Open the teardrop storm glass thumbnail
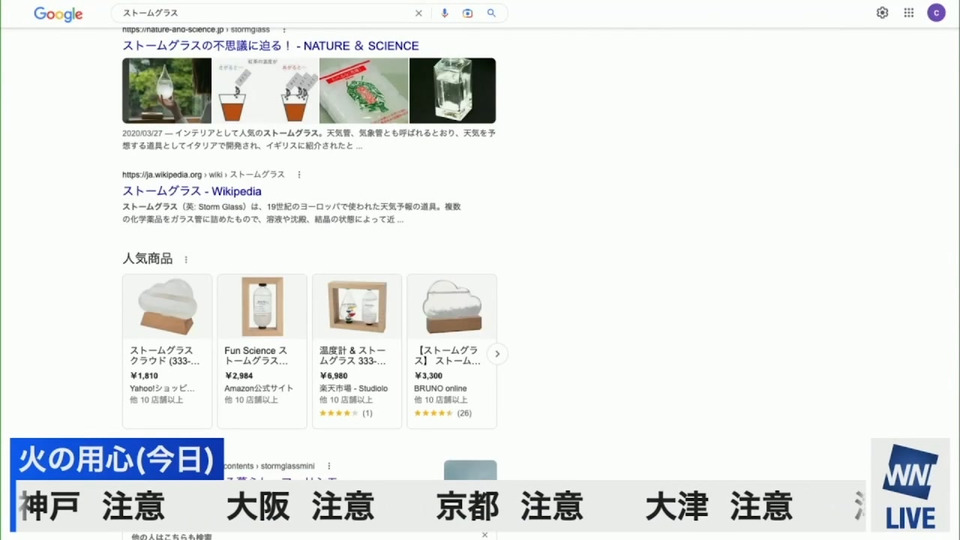Image resolution: width=960 pixels, height=540 pixels. point(167,91)
